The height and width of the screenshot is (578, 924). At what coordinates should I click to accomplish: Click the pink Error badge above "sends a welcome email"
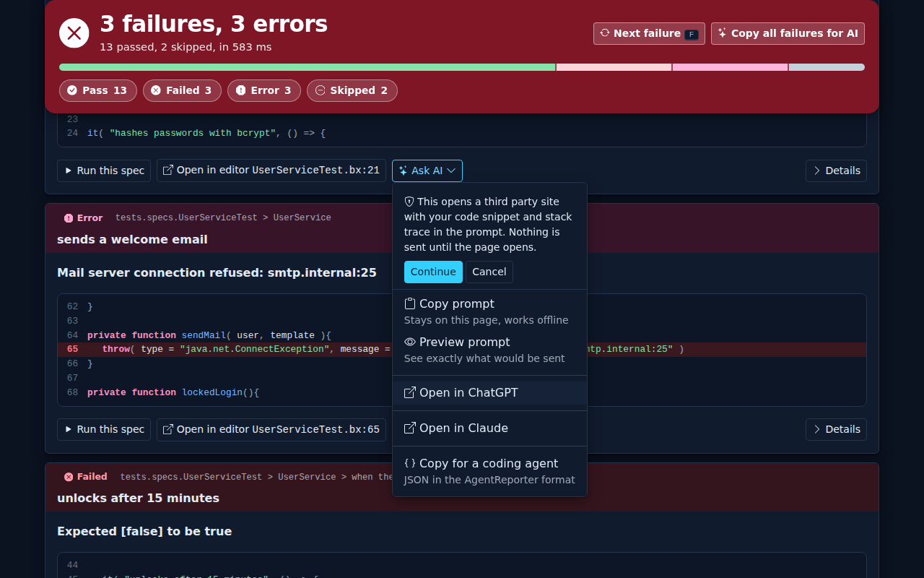pyautogui.click(x=83, y=217)
